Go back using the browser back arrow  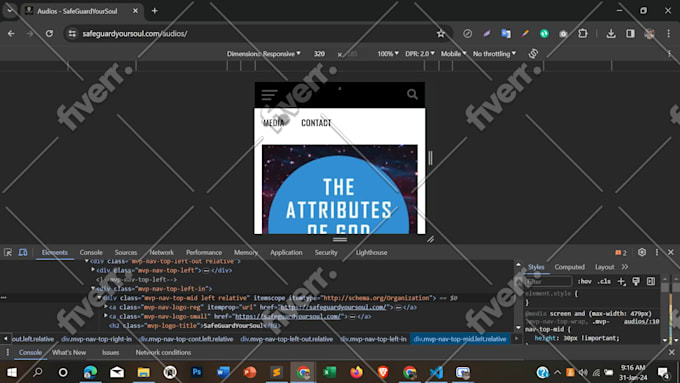(x=11, y=33)
